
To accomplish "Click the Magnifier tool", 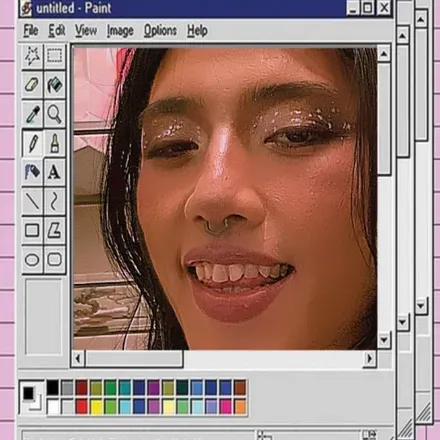I will tap(54, 114).
